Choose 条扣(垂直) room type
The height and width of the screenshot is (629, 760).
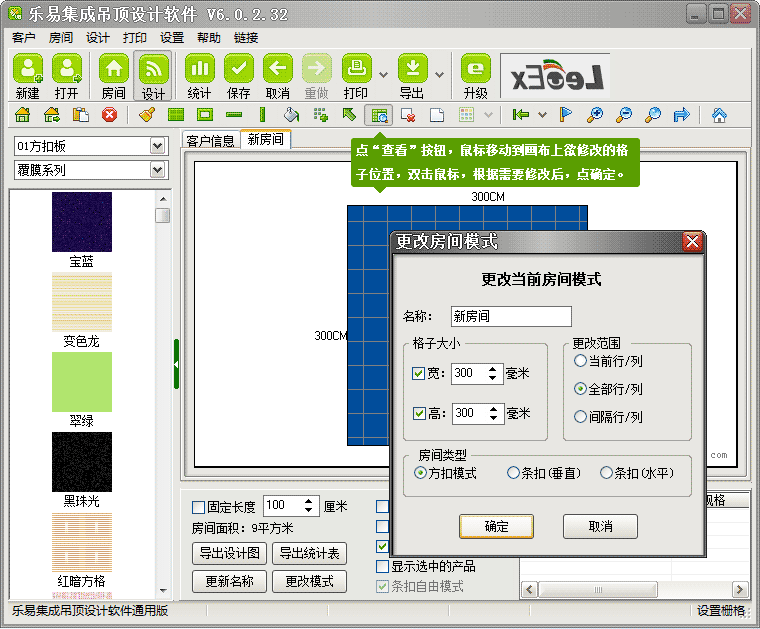(x=514, y=473)
